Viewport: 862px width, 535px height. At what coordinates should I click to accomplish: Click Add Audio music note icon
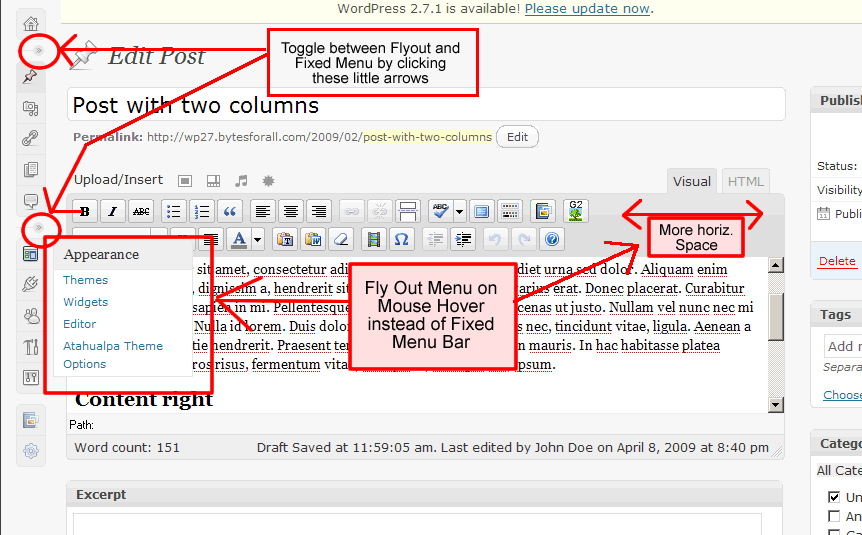pyautogui.click(x=241, y=181)
